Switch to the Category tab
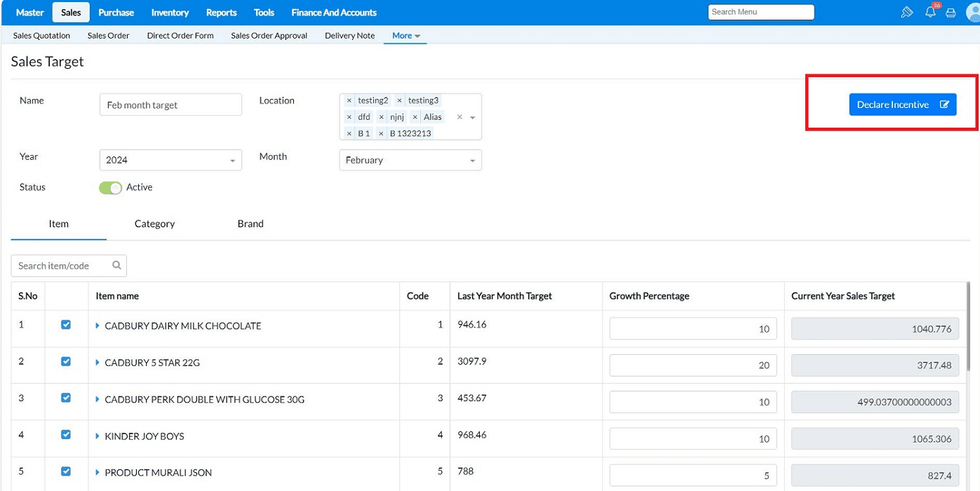This screenshot has width=980, height=491. coord(154,224)
